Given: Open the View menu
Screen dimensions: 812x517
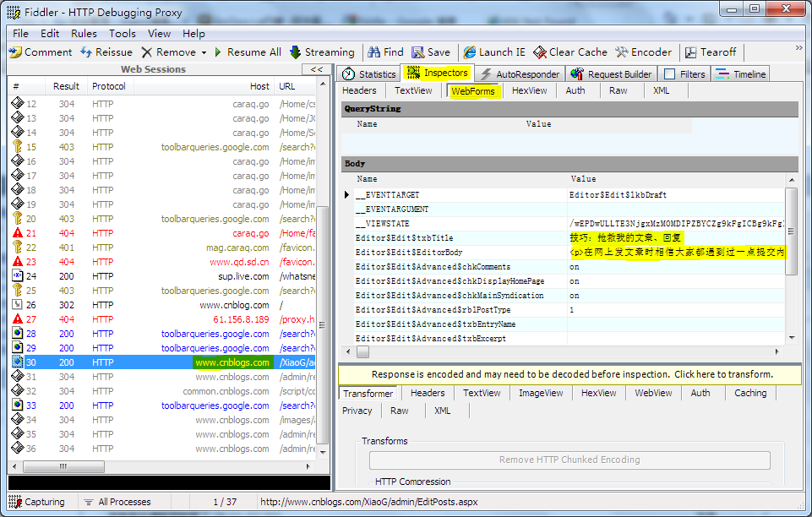Looking at the screenshot, I should point(159,34).
